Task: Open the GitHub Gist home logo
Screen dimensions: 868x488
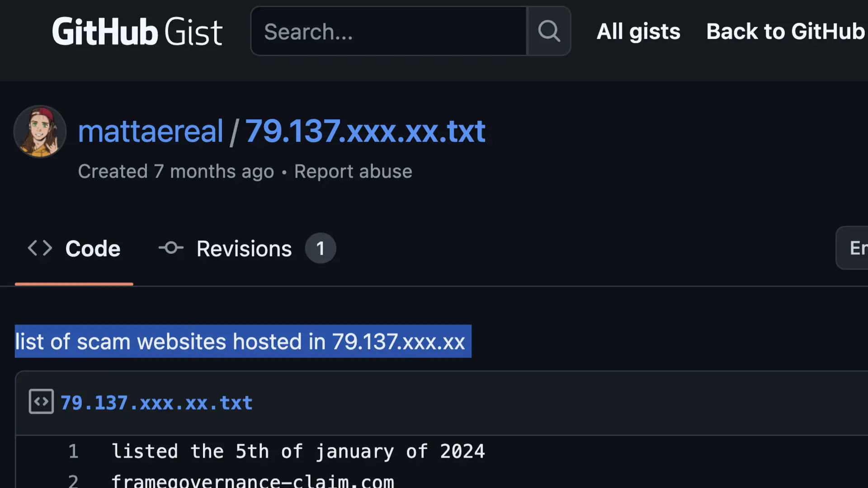Action: click(x=137, y=32)
